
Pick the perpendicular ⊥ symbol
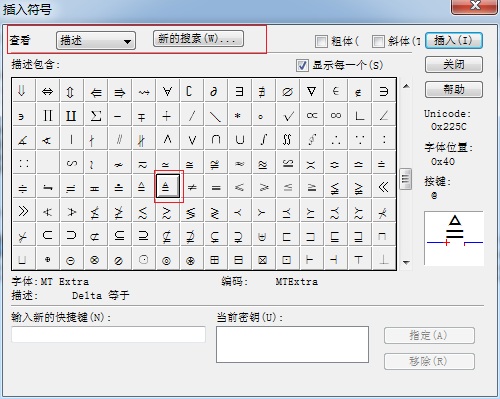pyautogui.click(x=383, y=259)
